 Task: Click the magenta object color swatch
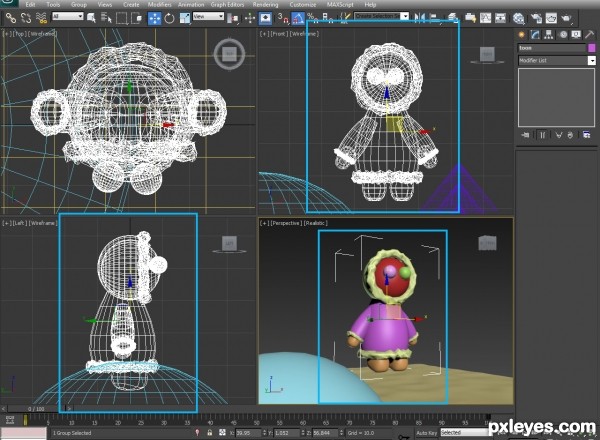click(x=592, y=48)
